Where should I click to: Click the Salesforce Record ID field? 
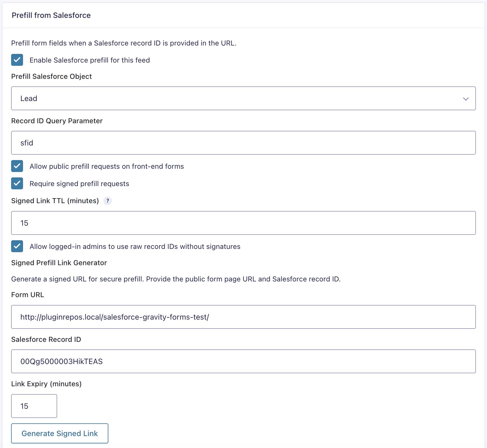[x=243, y=361]
